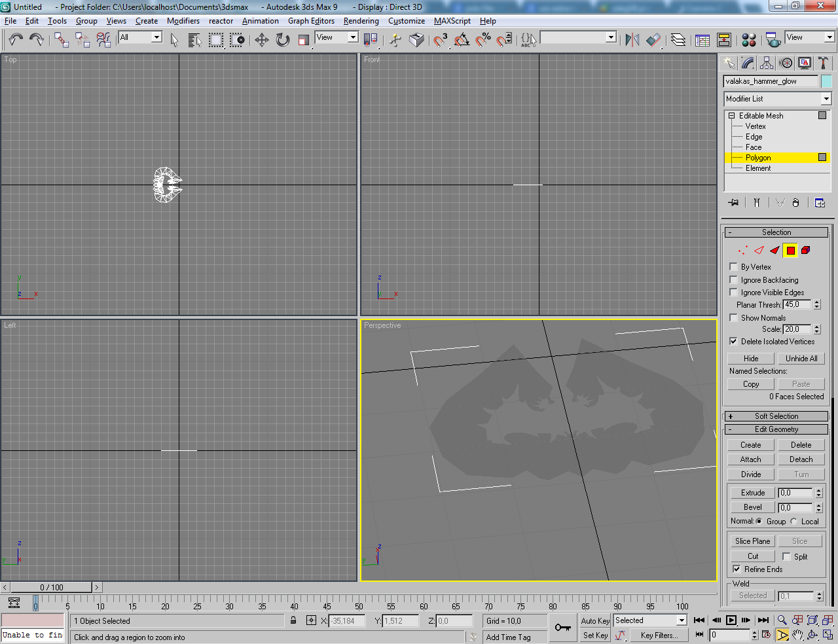
Task: Click the Detach button
Action: click(x=801, y=459)
